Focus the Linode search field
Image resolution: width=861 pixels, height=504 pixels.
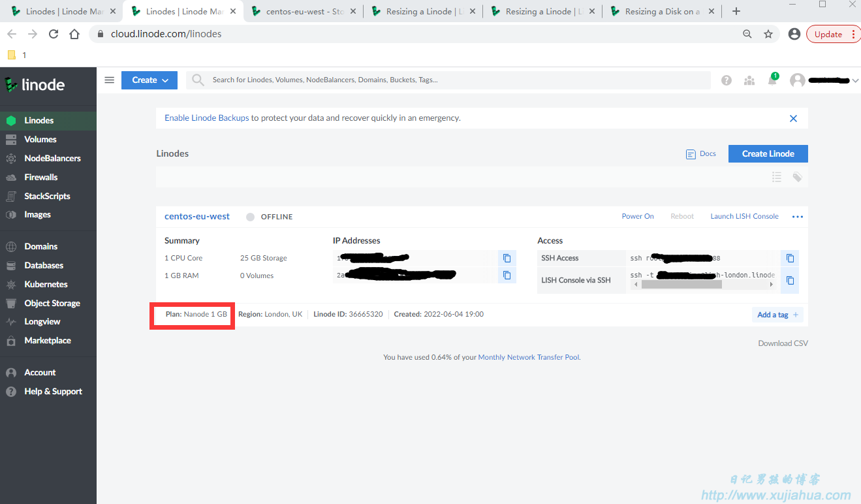(x=448, y=80)
